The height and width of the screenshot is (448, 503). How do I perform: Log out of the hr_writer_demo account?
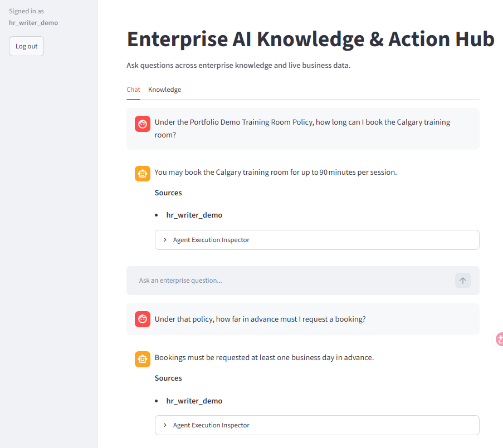point(26,46)
